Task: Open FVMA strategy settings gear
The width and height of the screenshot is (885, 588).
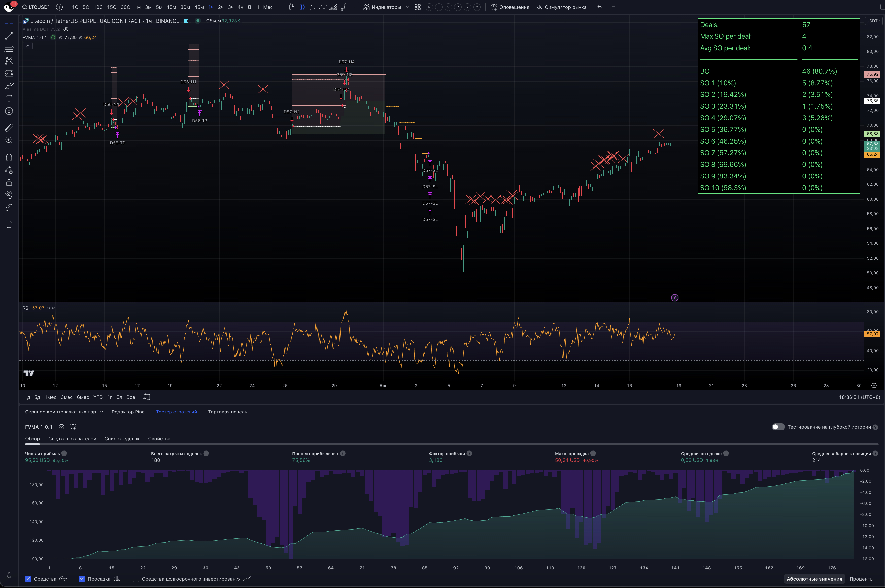Action: click(x=62, y=427)
